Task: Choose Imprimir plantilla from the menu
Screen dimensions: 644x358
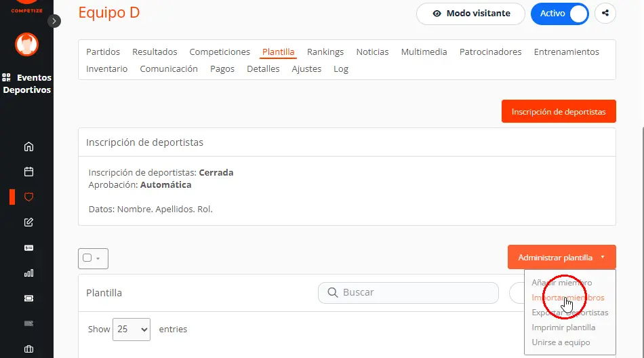Action: [563, 327]
